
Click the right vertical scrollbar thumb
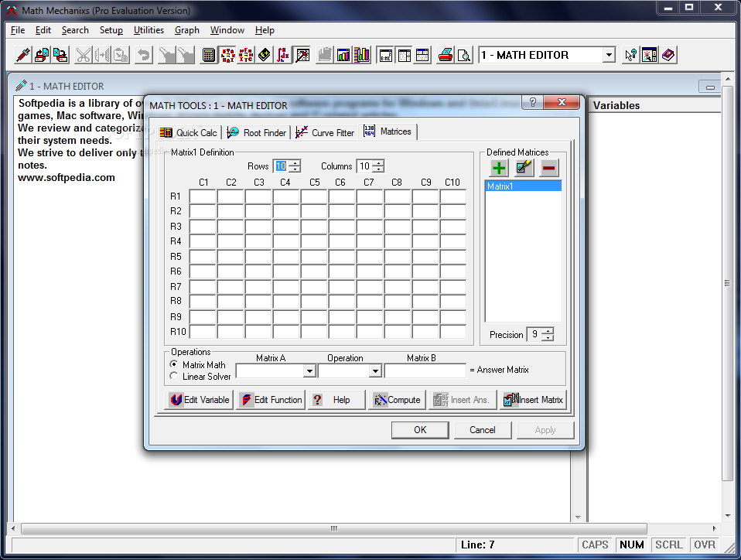pos(727,282)
